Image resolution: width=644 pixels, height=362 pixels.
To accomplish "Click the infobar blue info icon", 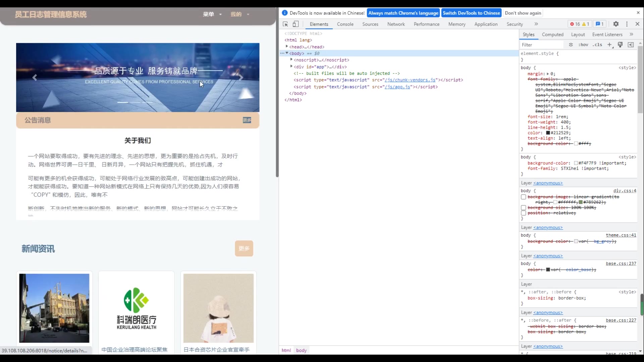I will [x=285, y=13].
